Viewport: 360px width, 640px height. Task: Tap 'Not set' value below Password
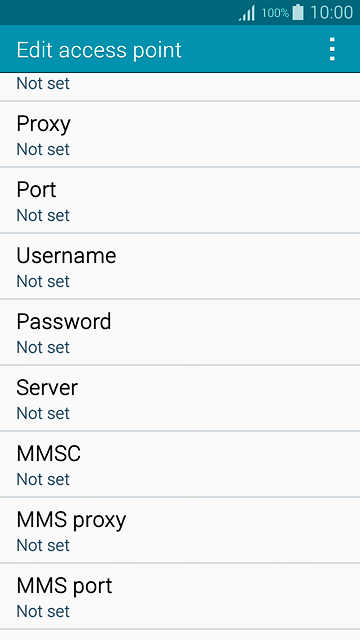[x=43, y=347]
